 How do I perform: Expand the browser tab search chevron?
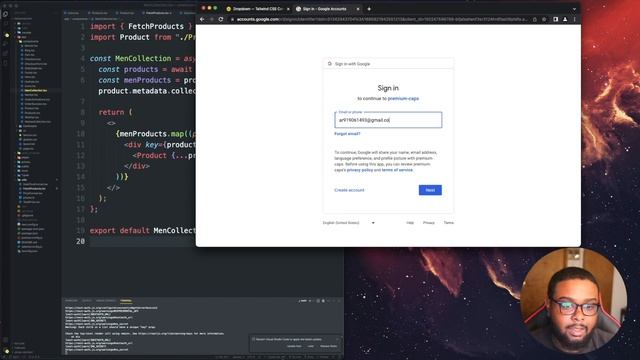point(574,9)
